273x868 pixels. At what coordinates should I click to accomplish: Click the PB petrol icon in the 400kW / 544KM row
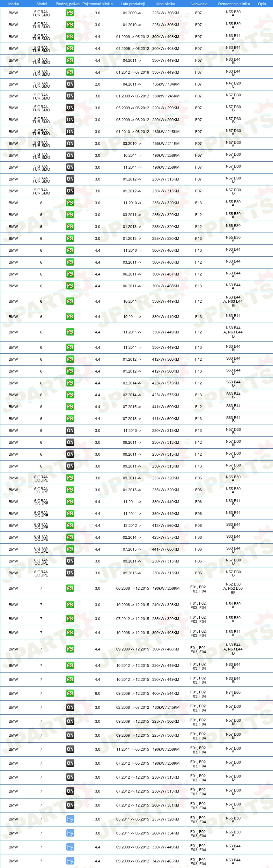pyautogui.click(x=70, y=693)
